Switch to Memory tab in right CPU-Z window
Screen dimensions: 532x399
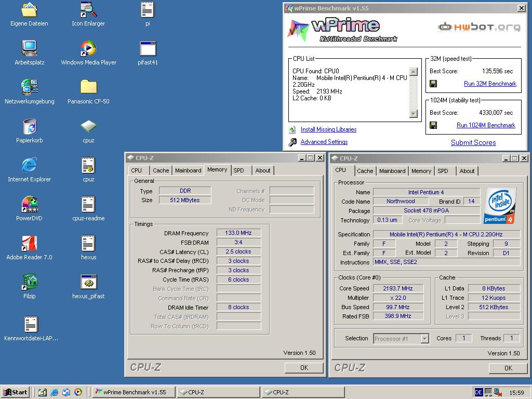click(x=421, y=171)
